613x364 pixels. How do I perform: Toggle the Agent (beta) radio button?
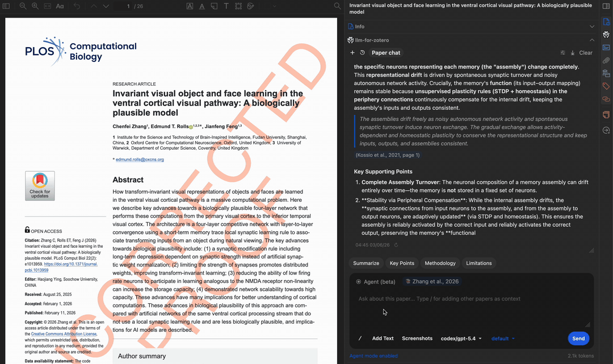coord(359,282)
